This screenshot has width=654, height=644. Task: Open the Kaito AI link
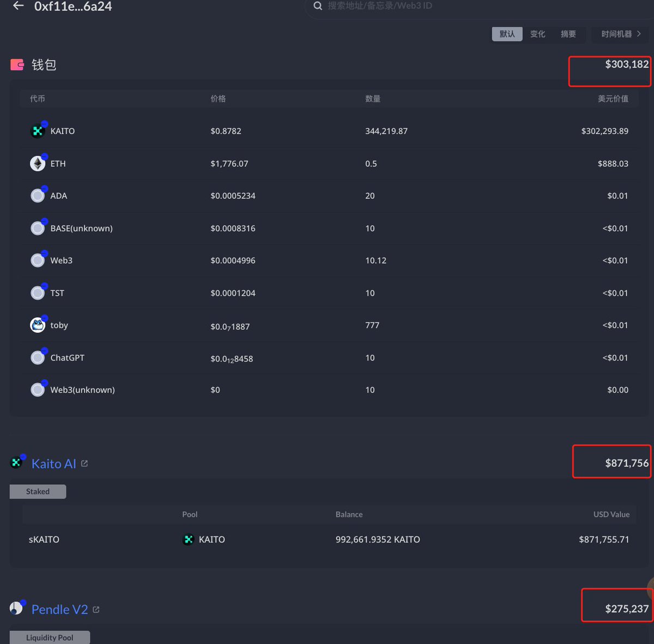54,464
